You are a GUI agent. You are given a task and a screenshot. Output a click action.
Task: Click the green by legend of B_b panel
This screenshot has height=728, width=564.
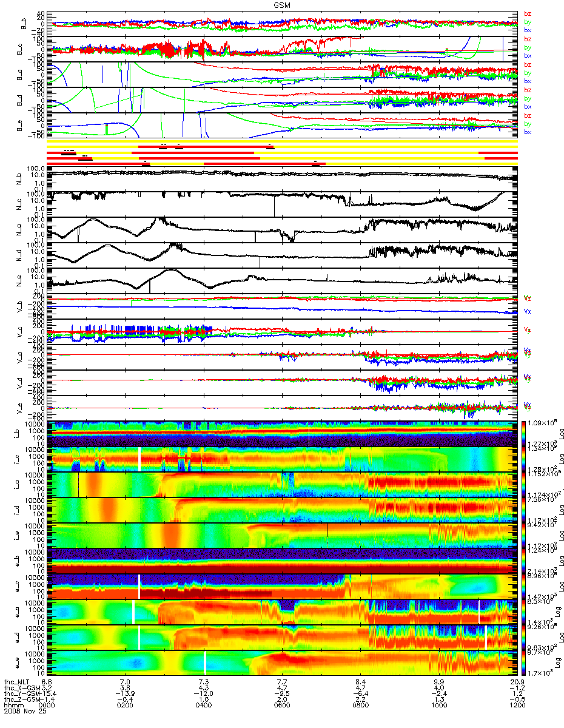click(528, 22)
